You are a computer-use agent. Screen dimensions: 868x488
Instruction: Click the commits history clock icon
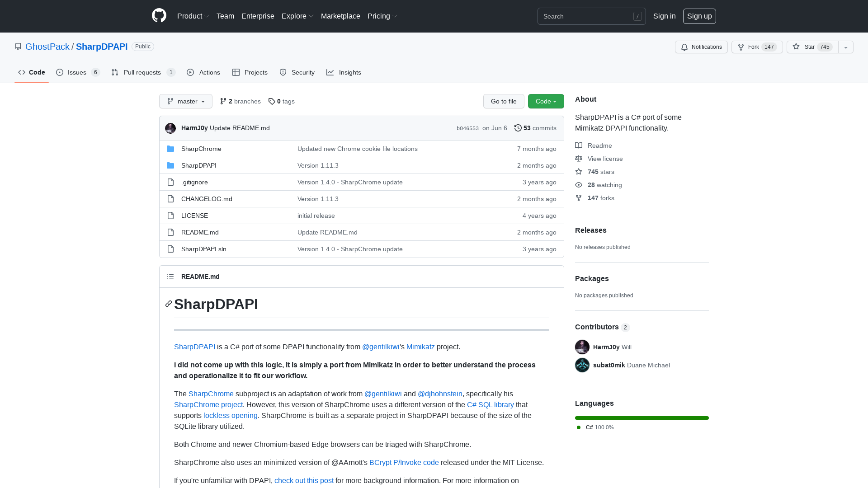pyautogui.click(x=518, y=128)
